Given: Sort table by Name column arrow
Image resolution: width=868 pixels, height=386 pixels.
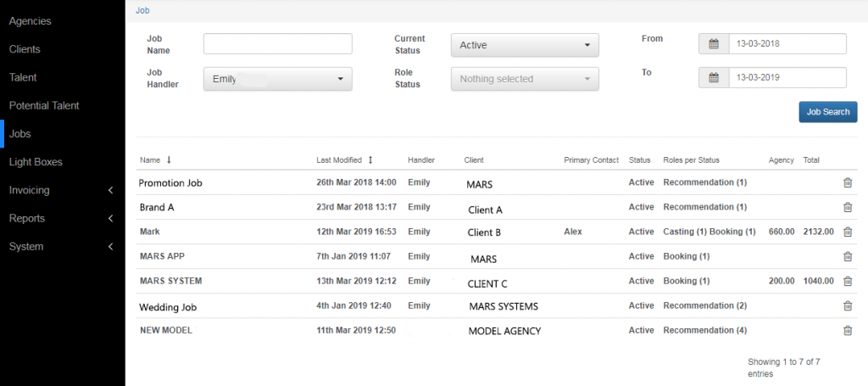Looking at the screenshot, I should click(x=168, y=159).
